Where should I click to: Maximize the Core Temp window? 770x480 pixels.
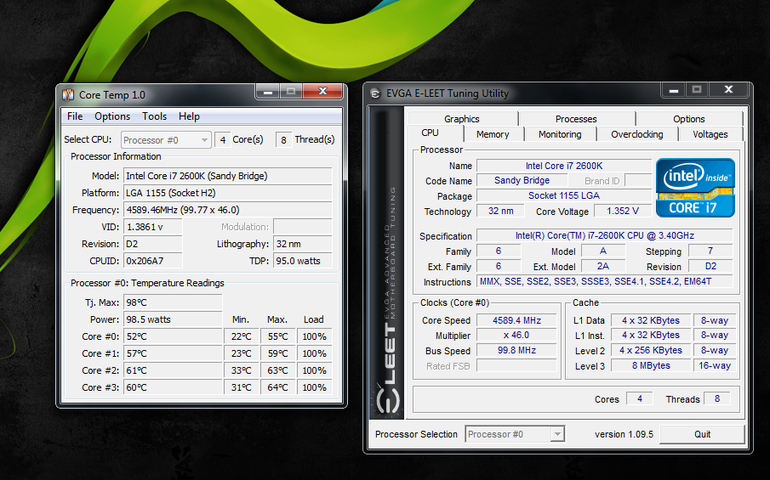coord(290,92)
